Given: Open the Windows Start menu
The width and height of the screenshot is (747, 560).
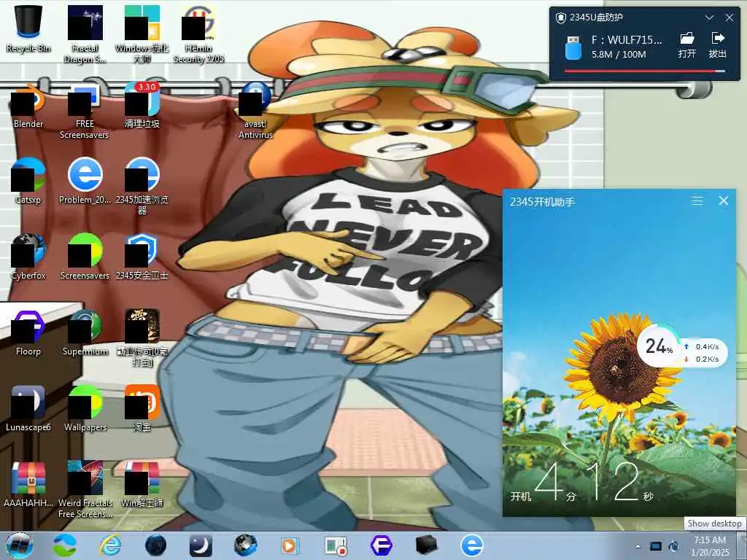Looking at the screenshot, I should [x=20, y=545].
